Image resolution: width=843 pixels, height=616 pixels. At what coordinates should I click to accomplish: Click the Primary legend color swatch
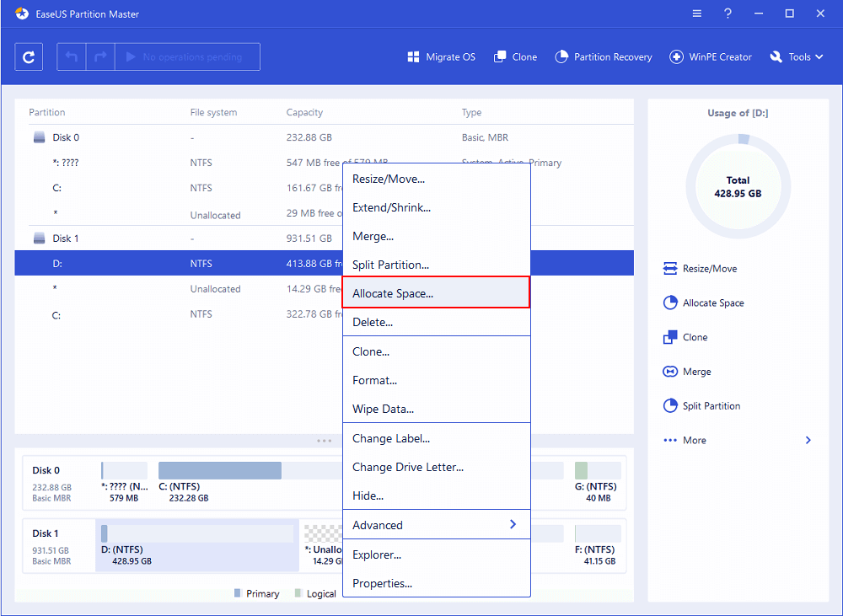(x=238, y=593)
